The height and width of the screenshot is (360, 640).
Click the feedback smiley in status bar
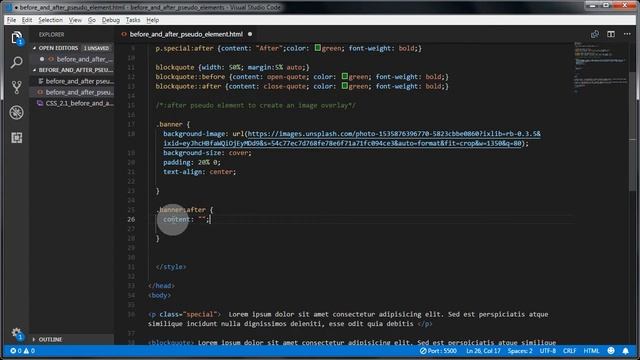(x=611, y=351)
